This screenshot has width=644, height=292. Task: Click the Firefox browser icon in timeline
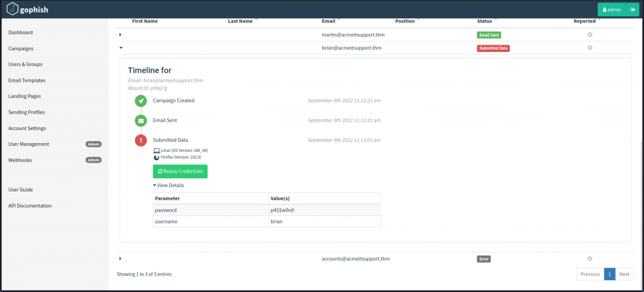(157, 158)
